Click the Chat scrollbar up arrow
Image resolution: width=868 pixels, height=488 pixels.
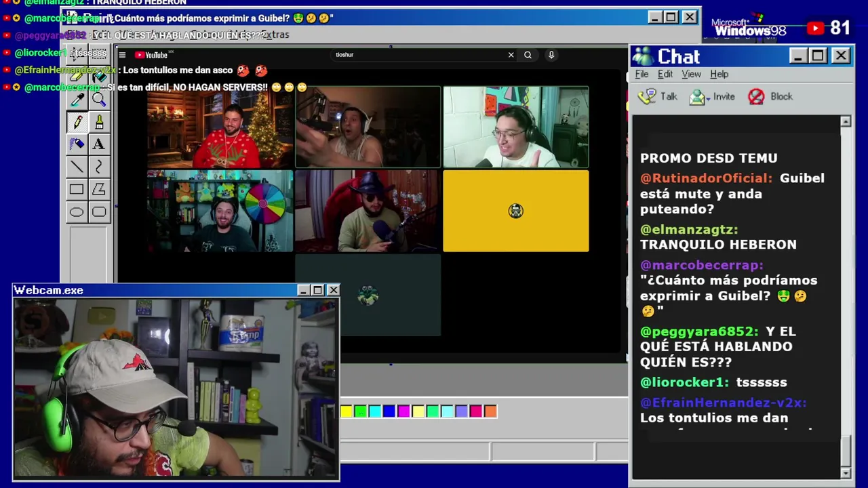[x=846, y=122]
